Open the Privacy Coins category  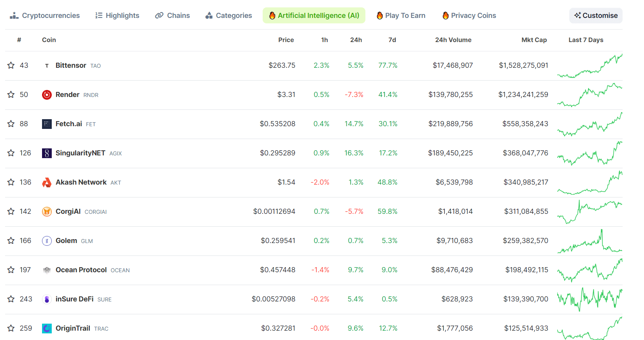469,16
